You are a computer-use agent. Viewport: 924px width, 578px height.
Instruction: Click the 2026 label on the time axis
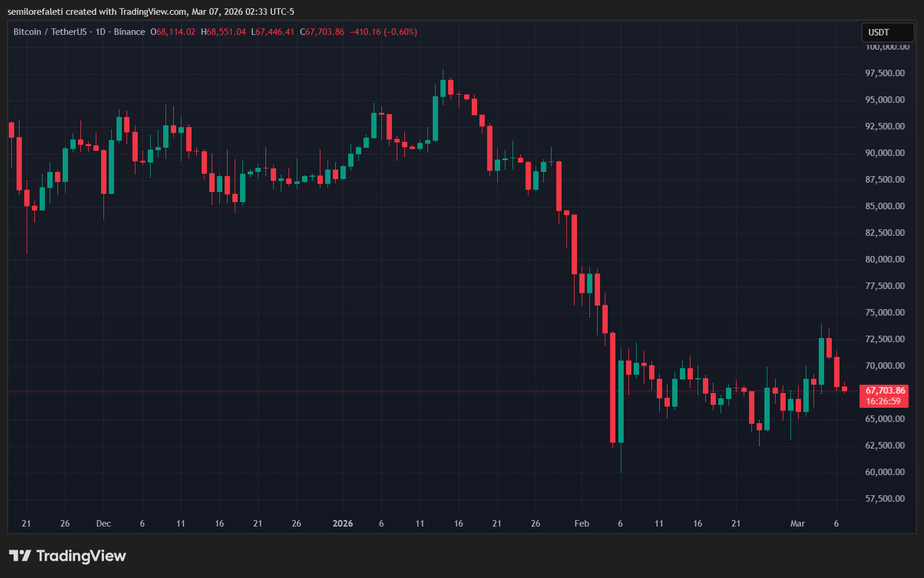tap(343, 523)
